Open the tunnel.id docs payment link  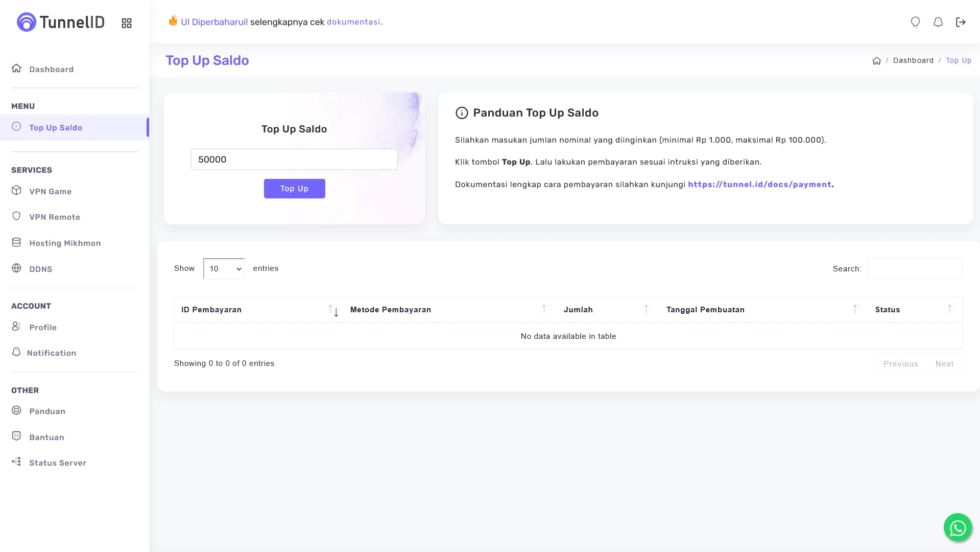(x=759, y=185)
